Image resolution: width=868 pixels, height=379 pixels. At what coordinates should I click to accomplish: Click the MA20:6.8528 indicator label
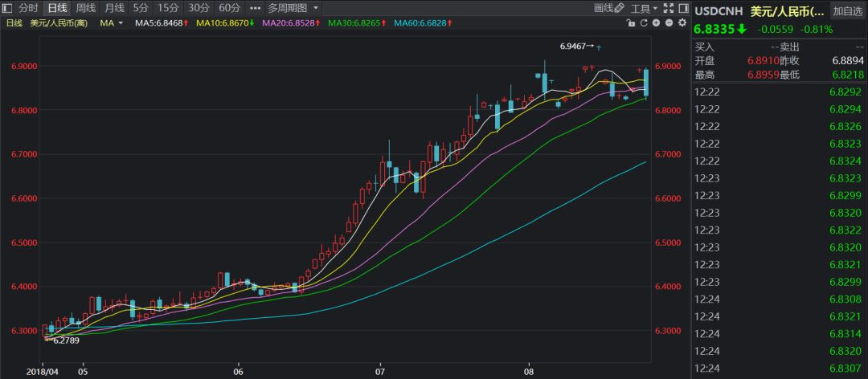tap(291, 22)
